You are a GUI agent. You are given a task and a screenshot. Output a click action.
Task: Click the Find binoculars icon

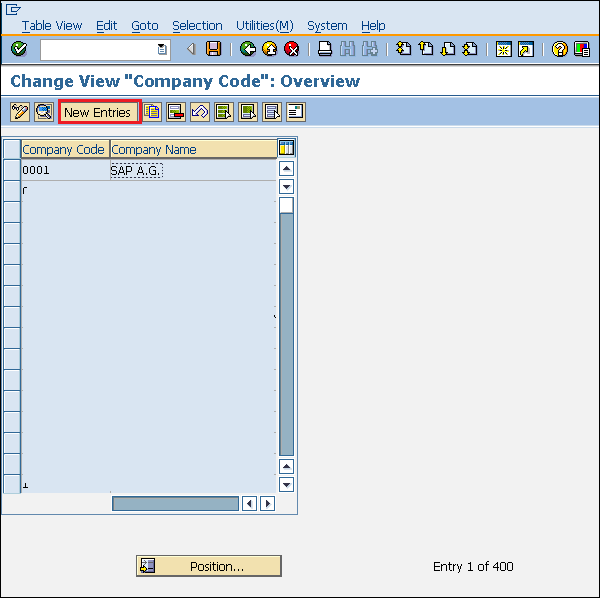[347, 49]
